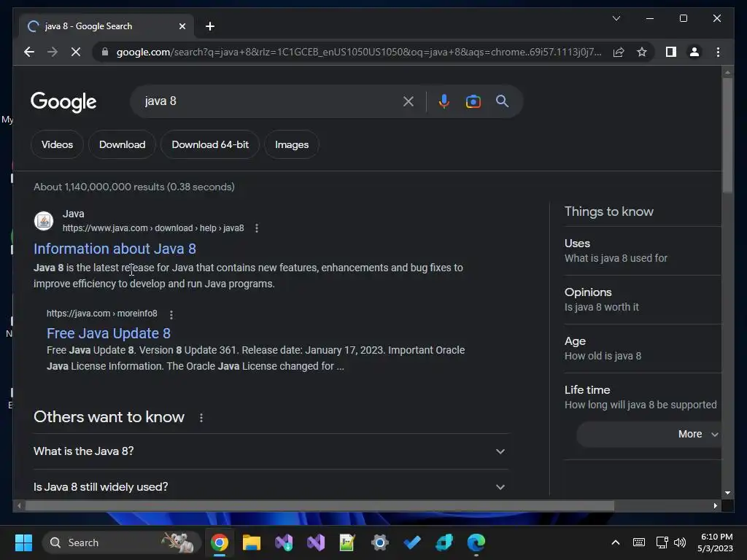Open the Windows Start menu
Screen dimensions: 747x560
pos(23,542)
